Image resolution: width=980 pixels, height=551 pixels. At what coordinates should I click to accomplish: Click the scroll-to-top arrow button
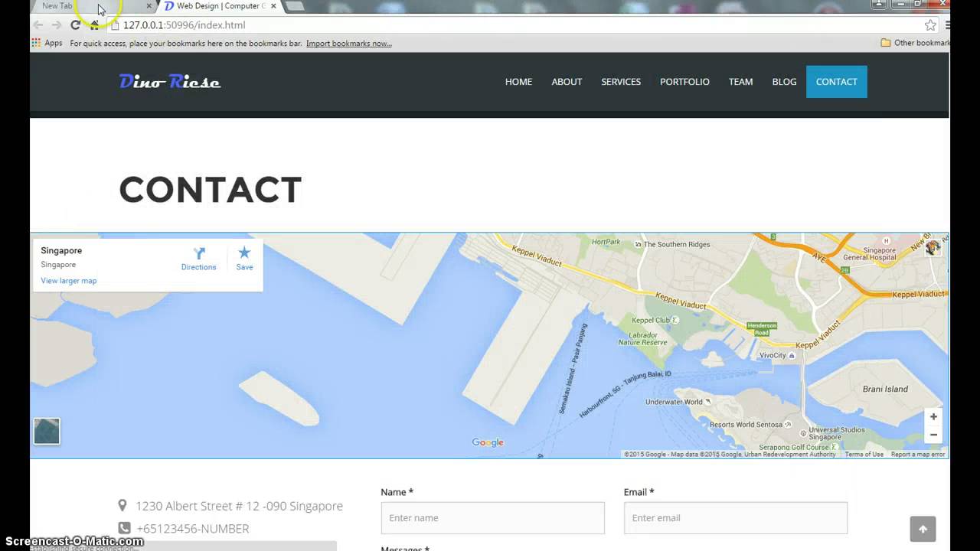[923, 529]
